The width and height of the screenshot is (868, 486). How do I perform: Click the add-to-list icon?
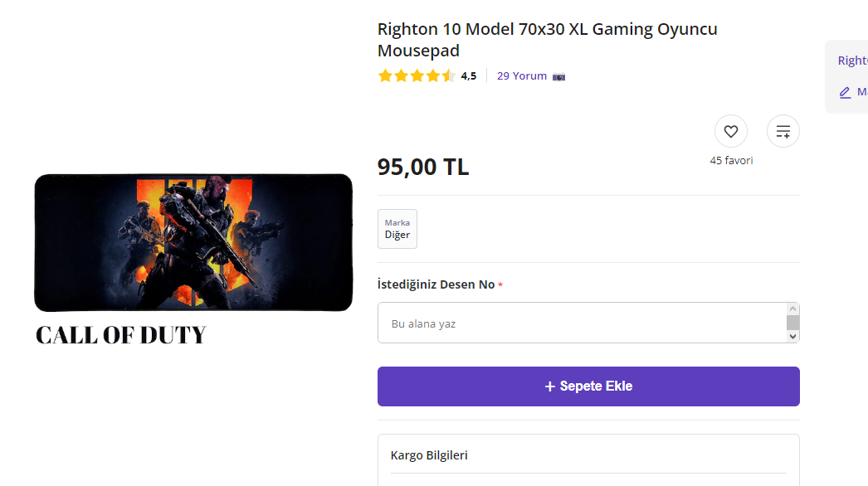click(x=783, y=131)
